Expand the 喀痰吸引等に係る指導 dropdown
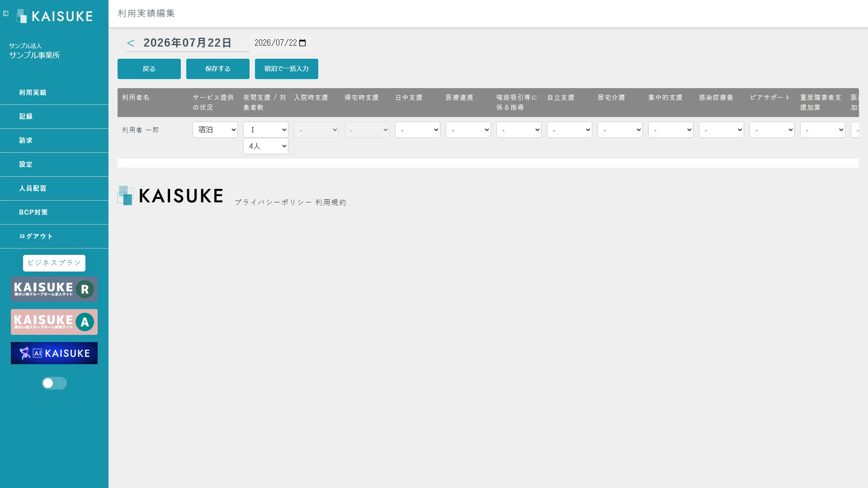The width and height of the screenshot is (868, 488). pyautogui.click(x=519, y=130)
